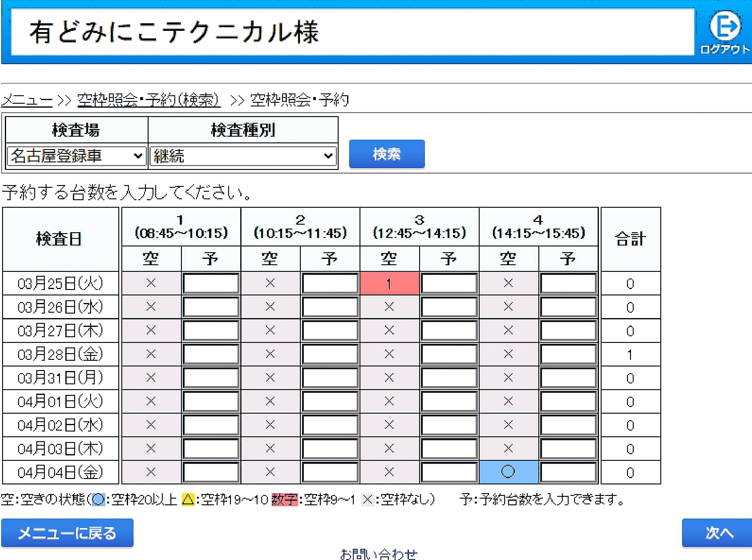The height and width of the screenshot is (560, 752).
Task: Go to メニュー breadcrumb link
Action: click(27, 100)
